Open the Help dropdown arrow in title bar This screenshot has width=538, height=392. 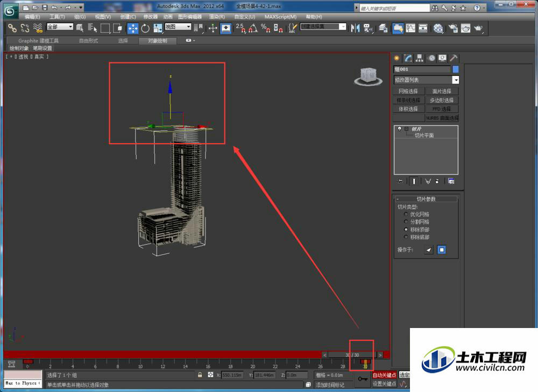tap(484, 8)
